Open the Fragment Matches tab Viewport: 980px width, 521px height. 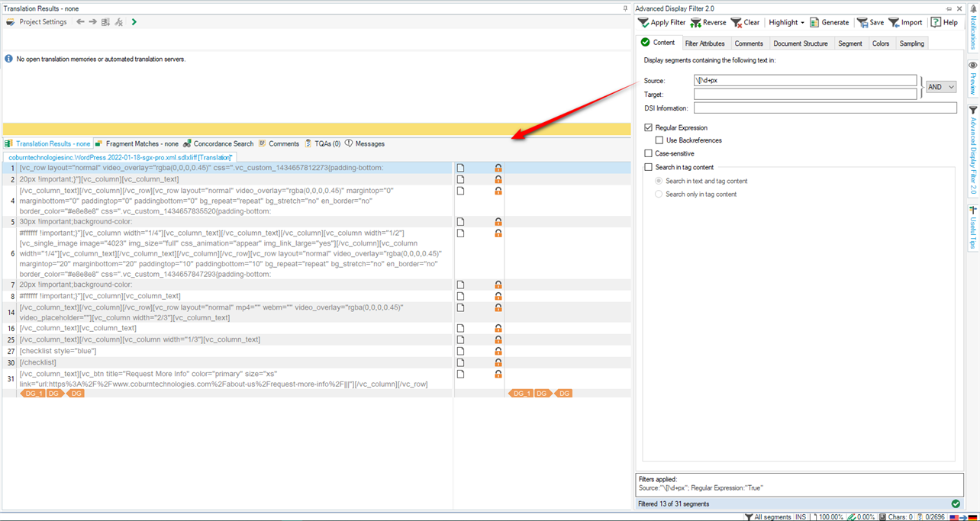137,143
